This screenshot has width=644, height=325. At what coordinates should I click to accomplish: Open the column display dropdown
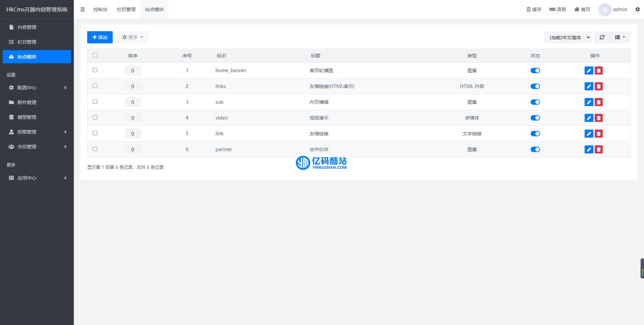620,37
